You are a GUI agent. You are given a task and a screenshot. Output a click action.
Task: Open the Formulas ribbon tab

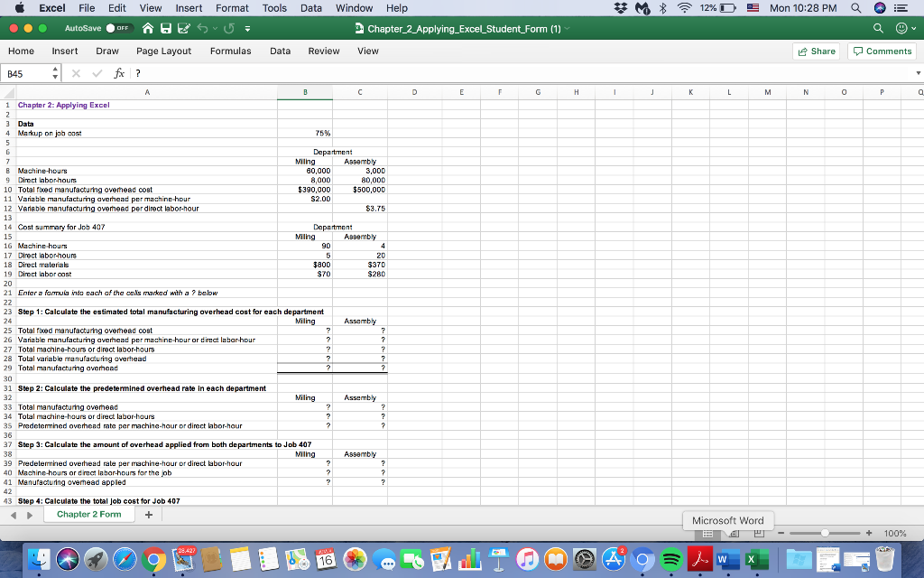(230, 51)
